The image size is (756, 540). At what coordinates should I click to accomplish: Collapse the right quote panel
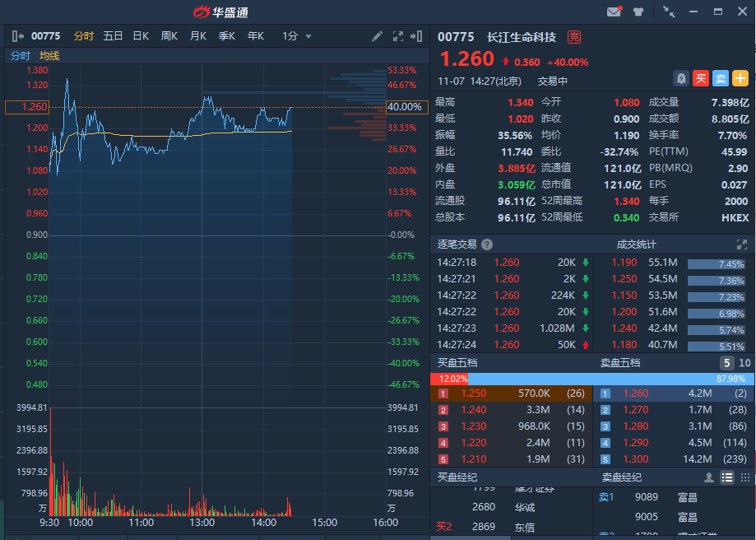418,36
